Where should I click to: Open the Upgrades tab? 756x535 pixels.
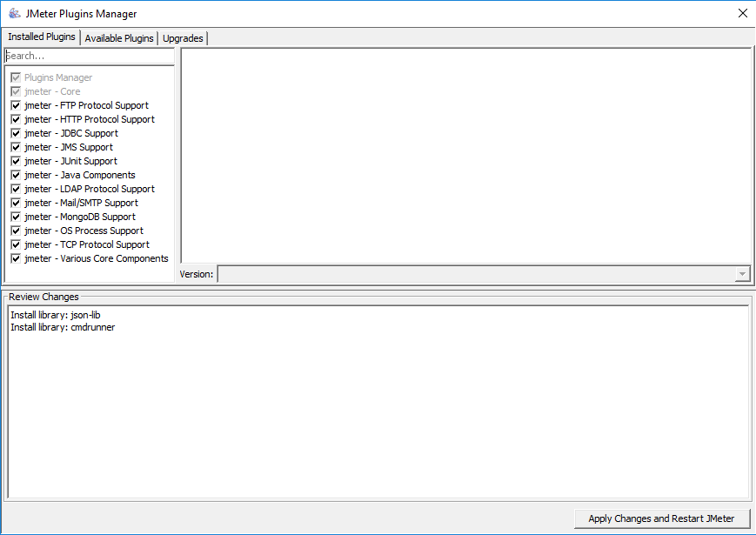pyautogui.click(x=182, y=38)
